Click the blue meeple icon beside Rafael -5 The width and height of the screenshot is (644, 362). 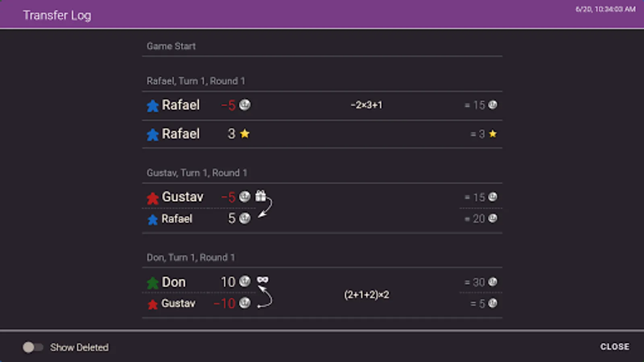point(153,106)
